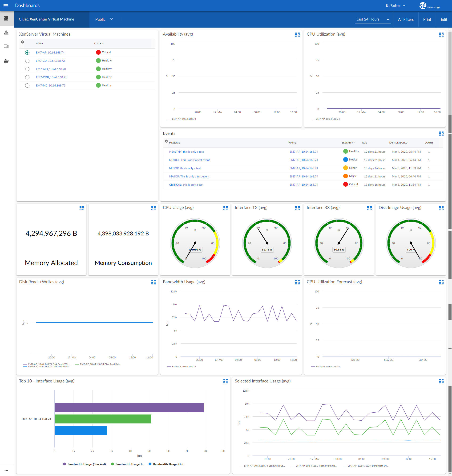Open Bandwidth Usage (avg) widget options icon

[297, 282]
